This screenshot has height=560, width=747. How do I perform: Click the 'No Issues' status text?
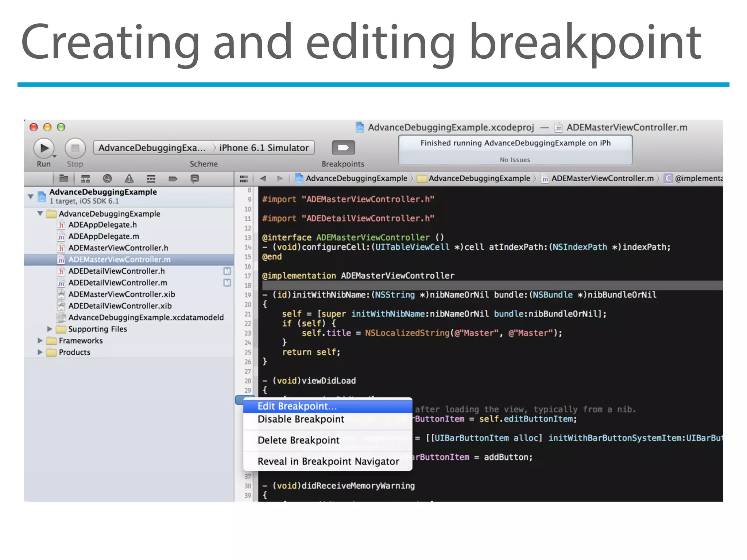[515, 160]
